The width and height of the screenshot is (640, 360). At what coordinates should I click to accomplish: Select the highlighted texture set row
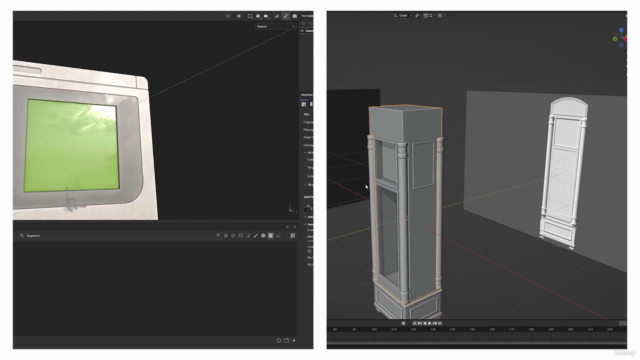click(x=307, y=31)
